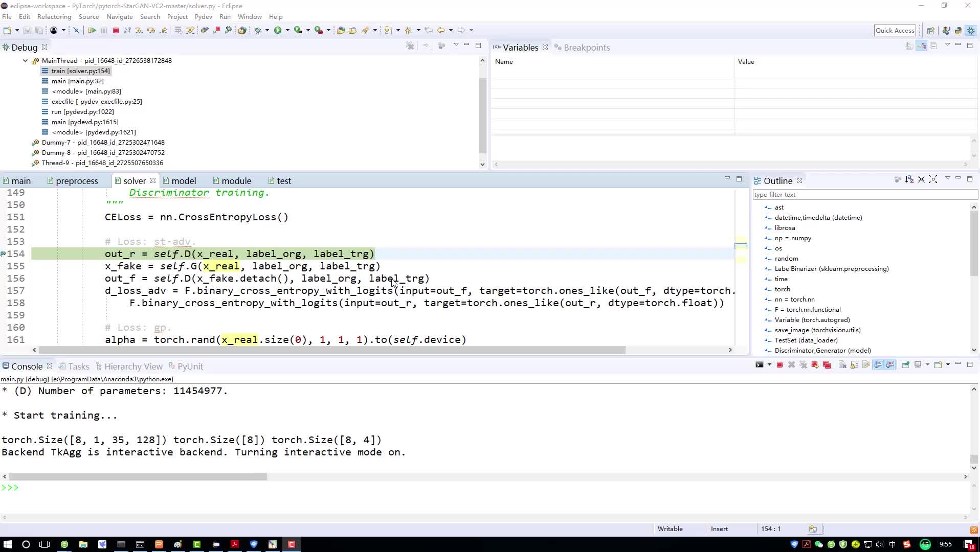
Task: Select the Dummy-7 thread
Action: point(98,142)
